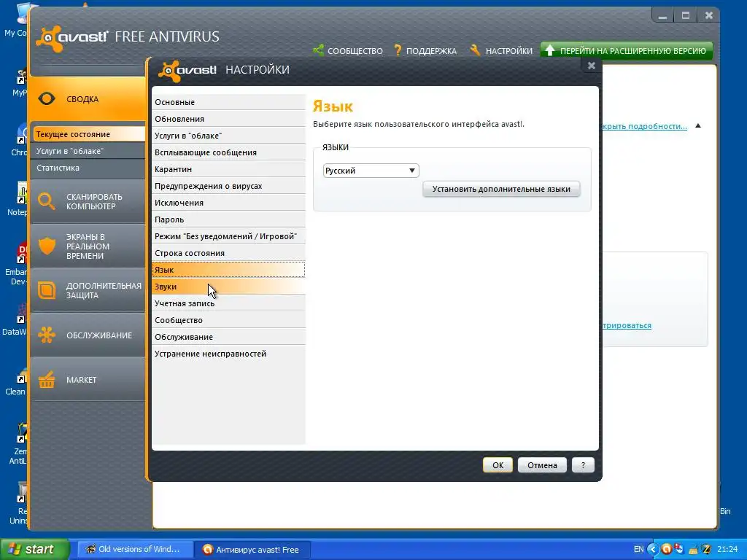Click the wrench icon beside Настройки
747x560 pixels.
pyautogui.click(x=475, y=50)
